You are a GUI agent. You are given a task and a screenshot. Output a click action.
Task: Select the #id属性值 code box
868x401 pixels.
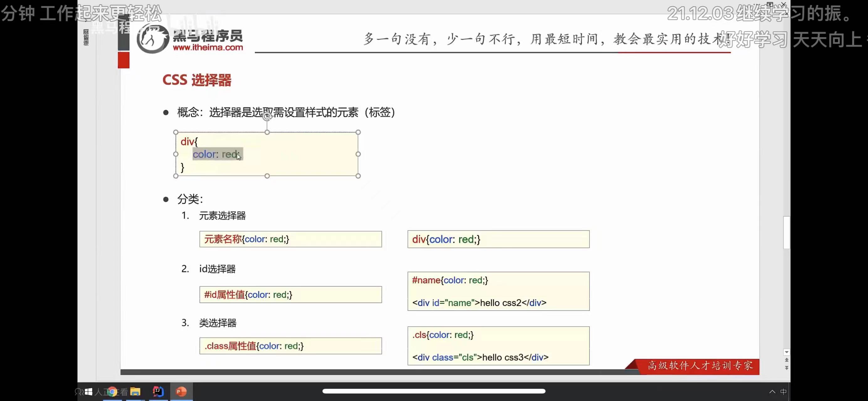[x=291, y=294]
